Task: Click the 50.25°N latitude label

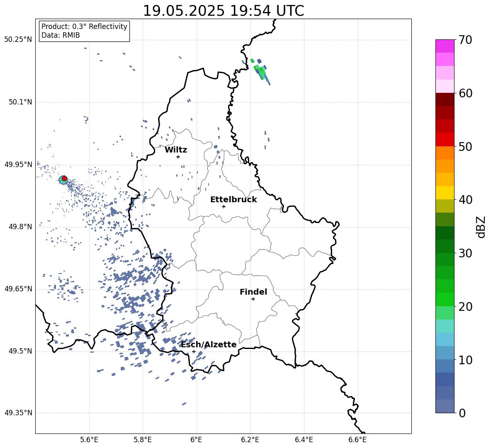Action: pos(18,40)
